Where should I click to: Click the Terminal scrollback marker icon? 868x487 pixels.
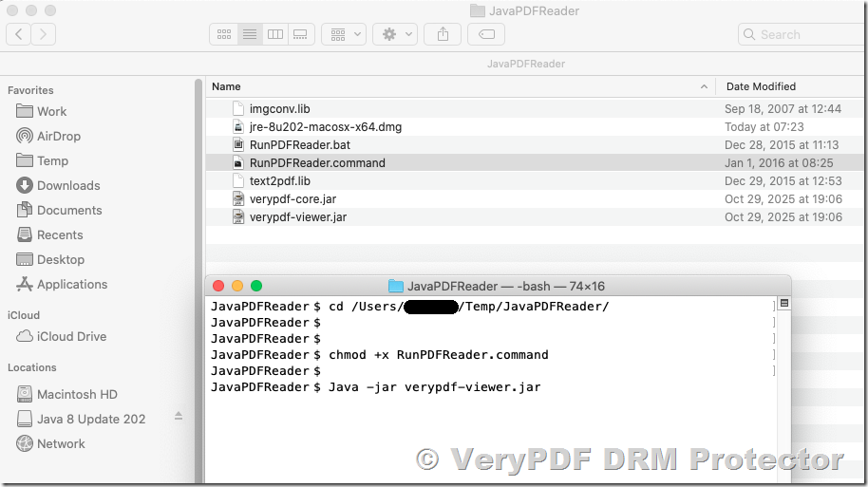point(784,303)
